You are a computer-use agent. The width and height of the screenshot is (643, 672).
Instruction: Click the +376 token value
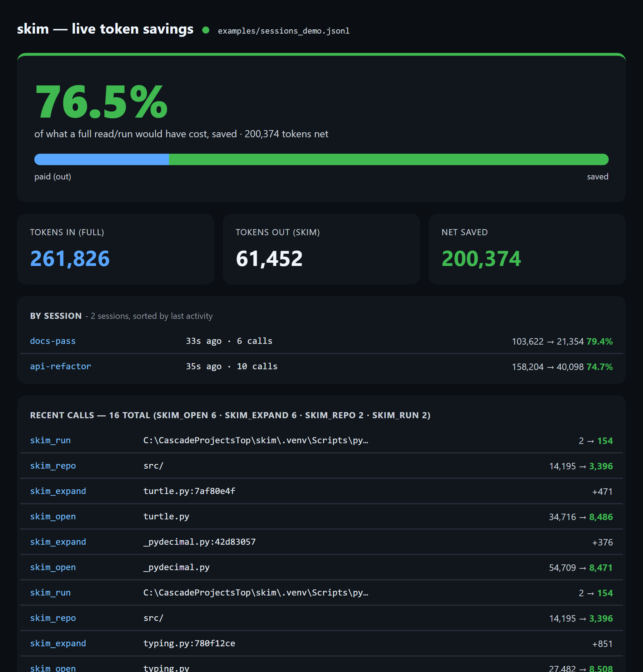pyautogui.click(x=602, y=542)
